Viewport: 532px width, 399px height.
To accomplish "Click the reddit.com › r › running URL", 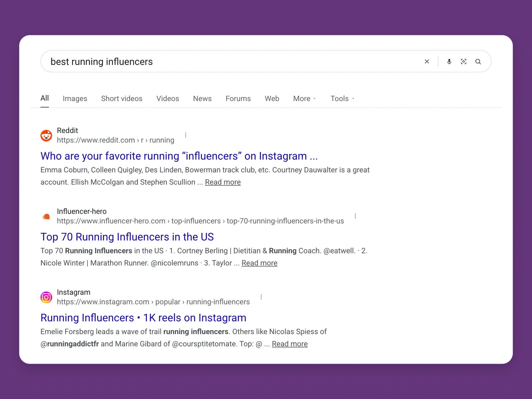I will point(115,140).
